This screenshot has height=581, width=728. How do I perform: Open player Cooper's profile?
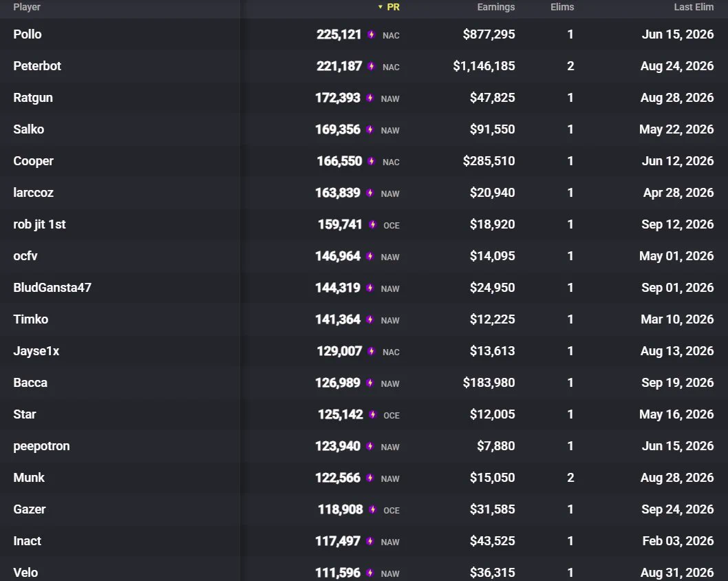(34, 160)
